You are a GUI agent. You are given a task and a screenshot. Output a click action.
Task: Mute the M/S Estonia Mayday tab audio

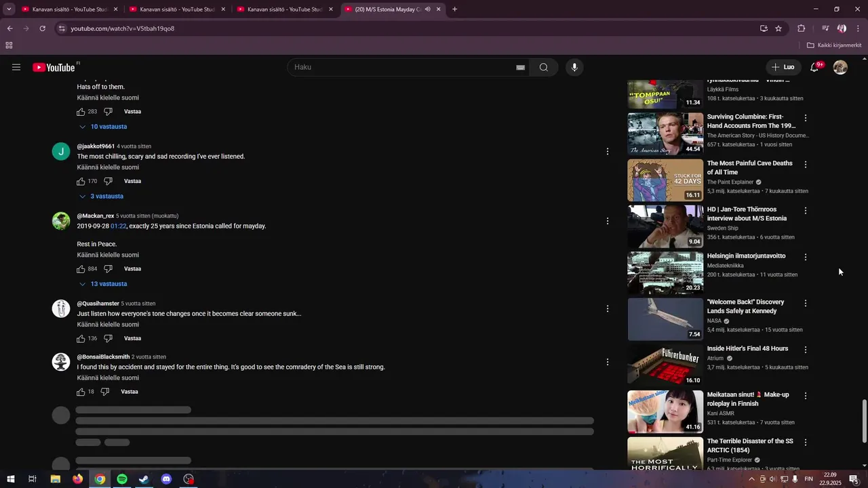coord(427,9)
